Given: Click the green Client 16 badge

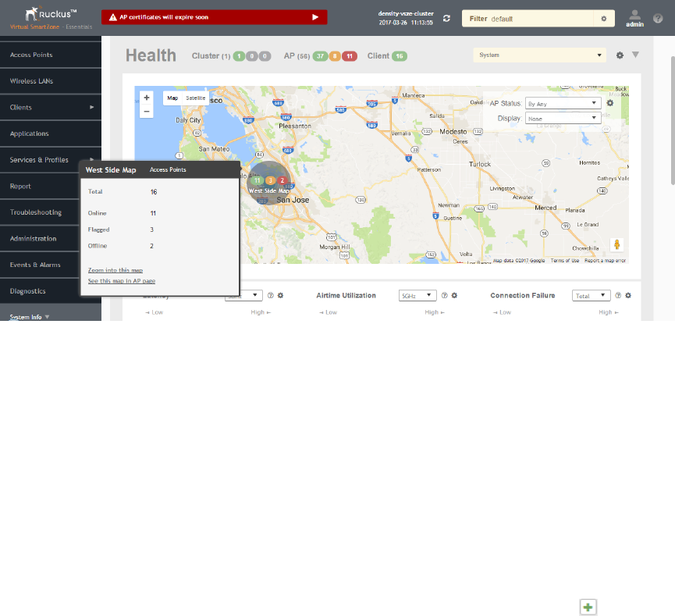Looking at the screenshot, I should (x=400, y=56).
